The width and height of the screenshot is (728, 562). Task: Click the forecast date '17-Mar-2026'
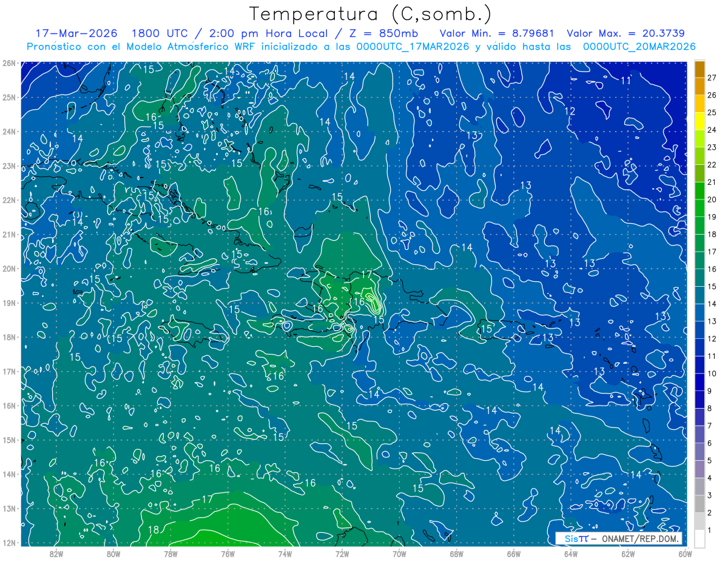(76, 33)
